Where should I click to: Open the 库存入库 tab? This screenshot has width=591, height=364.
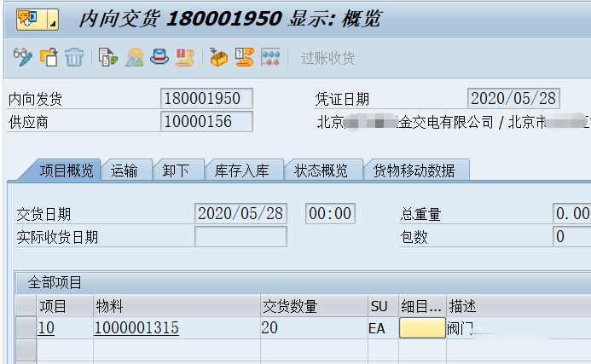242,170
